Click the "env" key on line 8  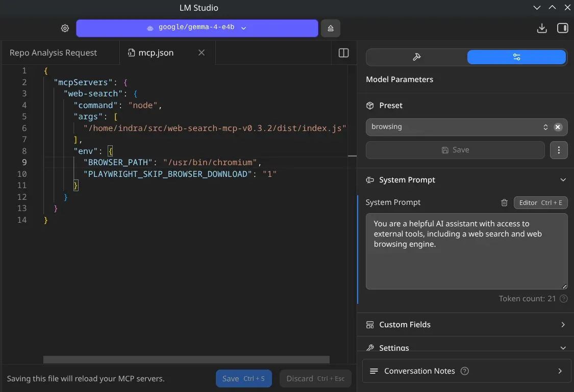(86, 151)
